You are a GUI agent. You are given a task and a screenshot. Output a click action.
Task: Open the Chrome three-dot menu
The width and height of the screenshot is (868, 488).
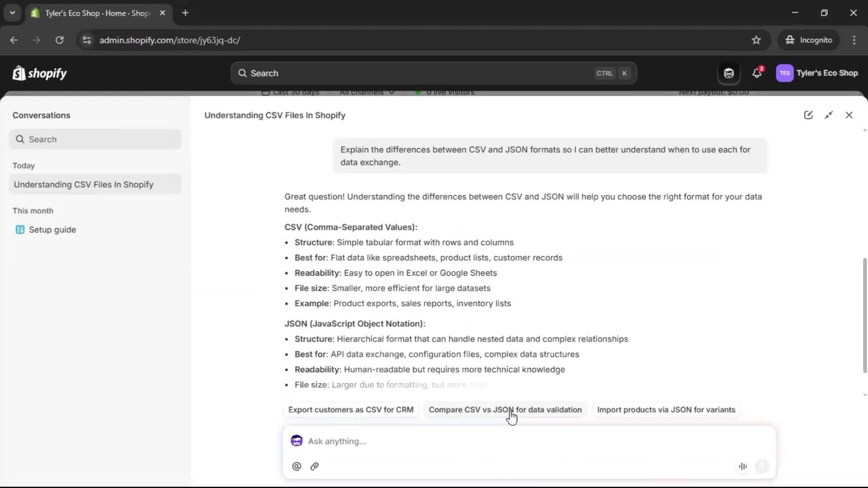coord(854,40)
